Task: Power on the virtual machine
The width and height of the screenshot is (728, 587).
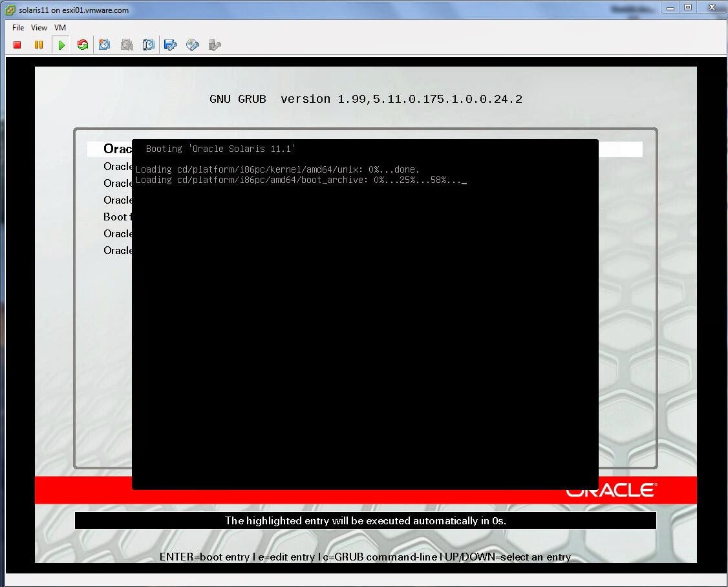Action: 61,45
